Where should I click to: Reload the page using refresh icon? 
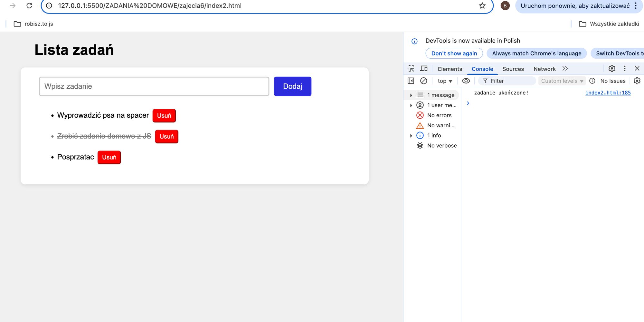29,5
